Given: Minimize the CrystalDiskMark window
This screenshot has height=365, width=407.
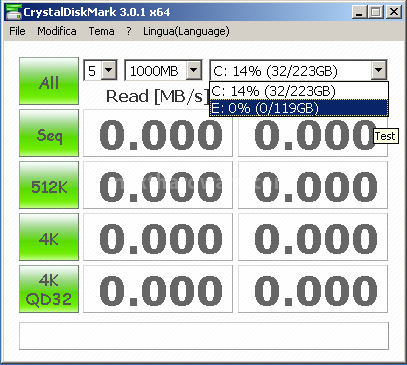Looking at the screenshot, I should (359, 12).
